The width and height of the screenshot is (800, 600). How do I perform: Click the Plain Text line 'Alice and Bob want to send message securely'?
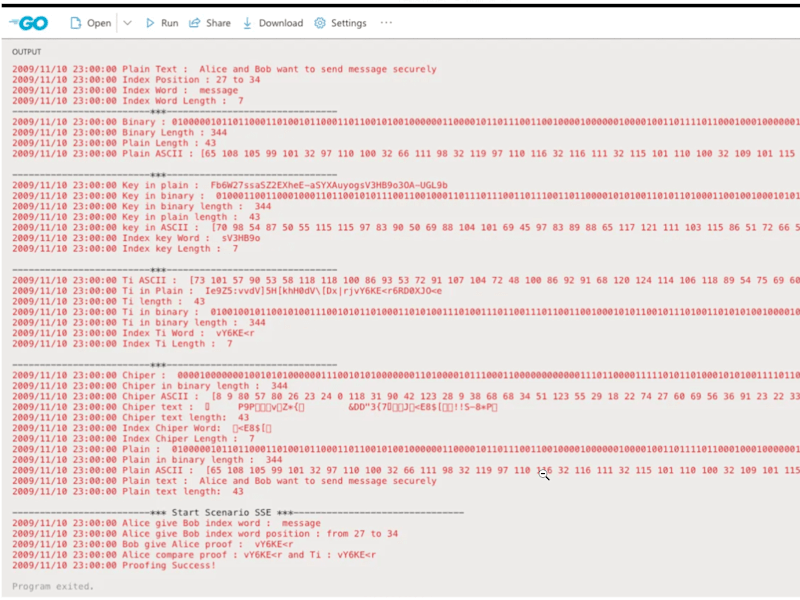point(224,69)
